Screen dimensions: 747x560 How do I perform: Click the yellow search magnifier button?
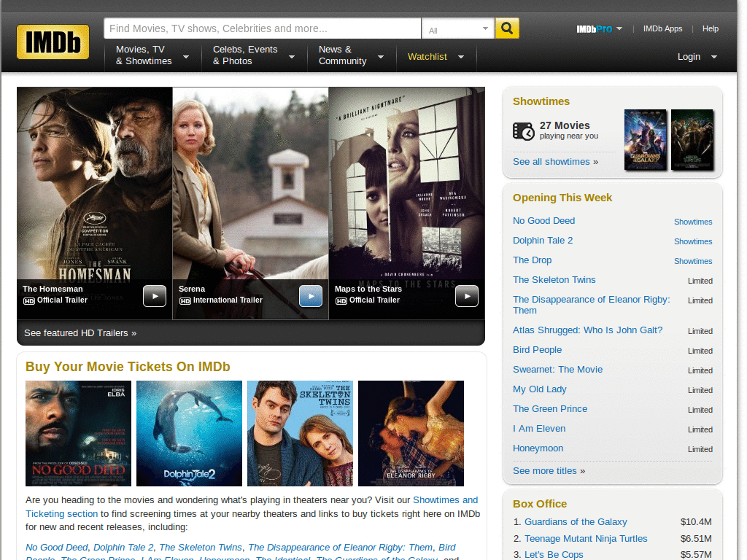pos(507,28)
